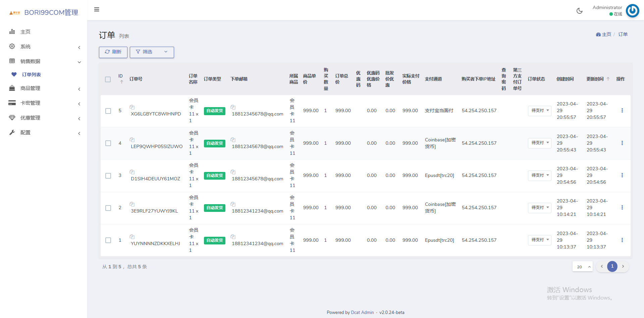Viewport: 644px width, 318px height.
Task: Copy email icon for order 4
Action: (x=233, y=140)
